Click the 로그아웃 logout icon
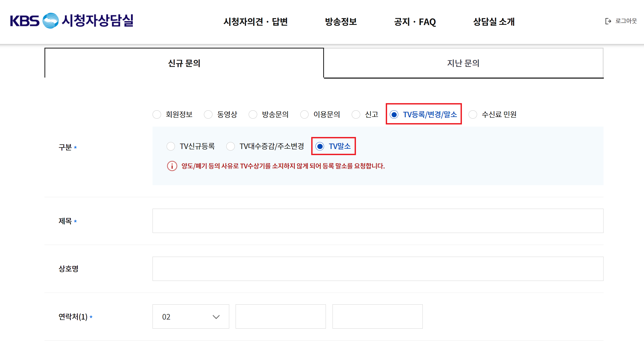The height and width of the screenshot is (343, 644). (608, 21)
